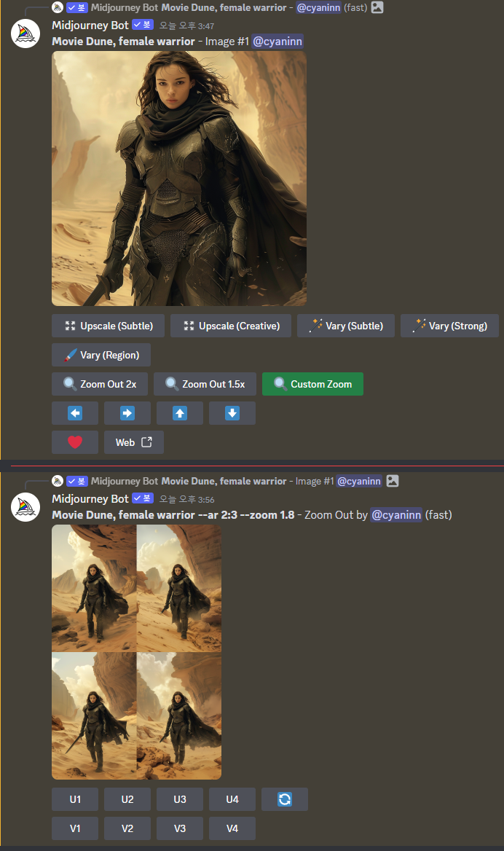Click small bot avatar in second reply preview
The width and height of the screenshot is (504, 851).
(58, 482)
